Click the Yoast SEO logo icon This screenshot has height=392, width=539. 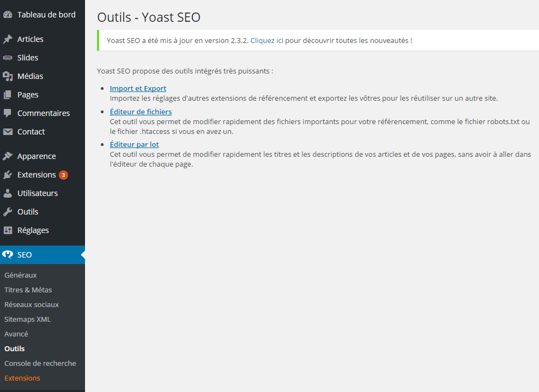(8, 255)
